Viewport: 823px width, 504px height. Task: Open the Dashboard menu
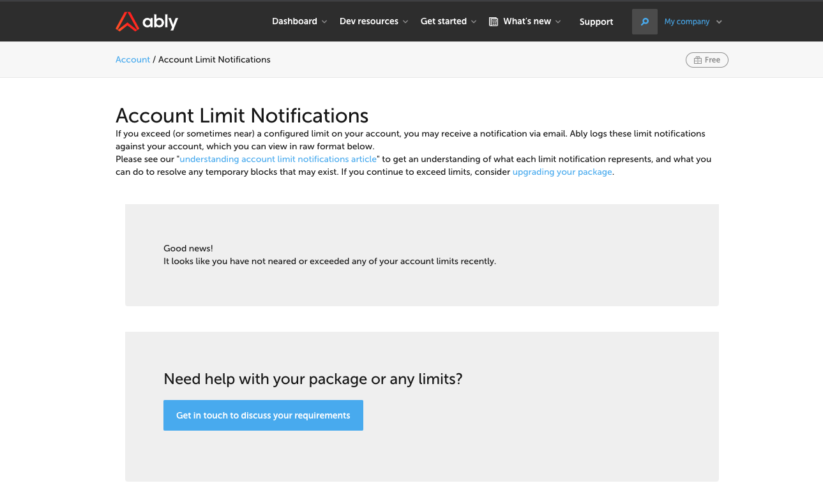pos(294,21)
